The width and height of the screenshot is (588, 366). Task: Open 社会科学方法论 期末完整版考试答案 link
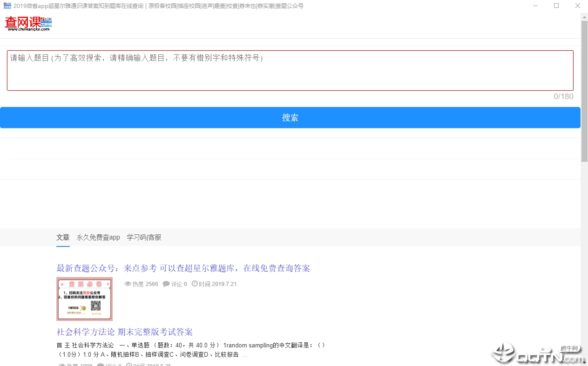124,332
